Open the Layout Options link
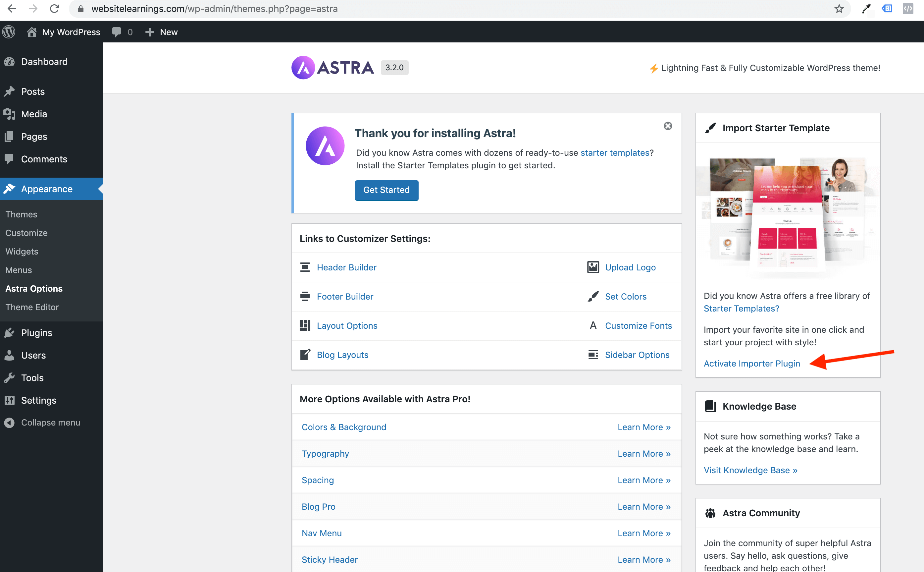Viewport: 924px width, 572px height. 347,326
